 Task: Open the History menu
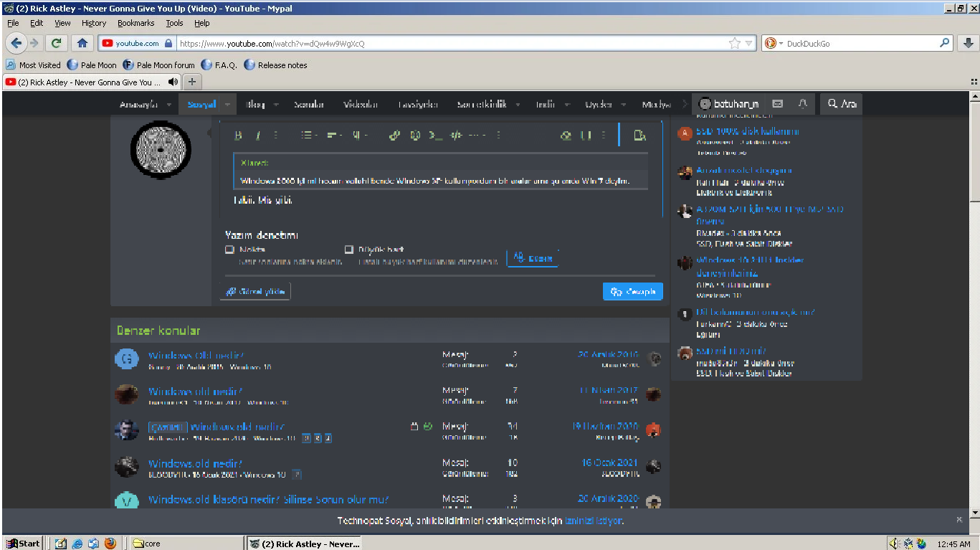pyautogui.click(x=94, y=23)
